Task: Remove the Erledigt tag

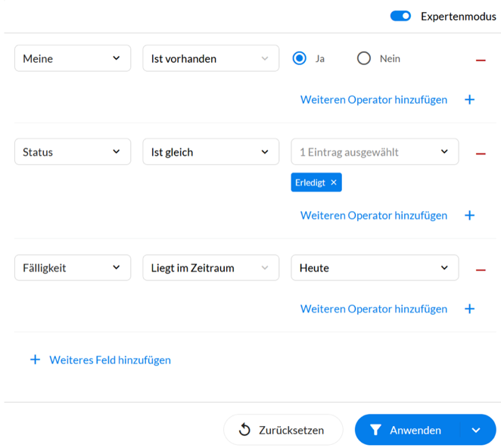Action: tap(334, 182)
